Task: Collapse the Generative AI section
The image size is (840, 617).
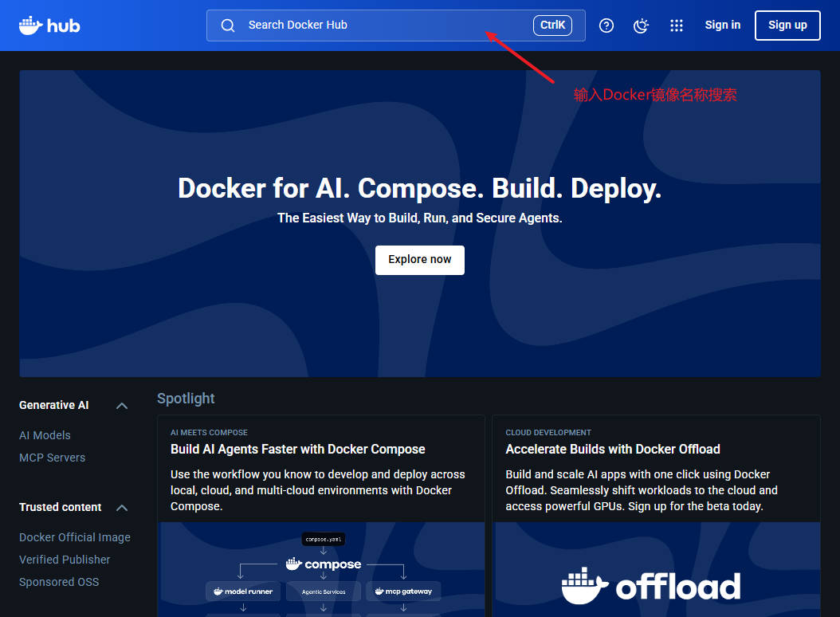Action: 121,405
